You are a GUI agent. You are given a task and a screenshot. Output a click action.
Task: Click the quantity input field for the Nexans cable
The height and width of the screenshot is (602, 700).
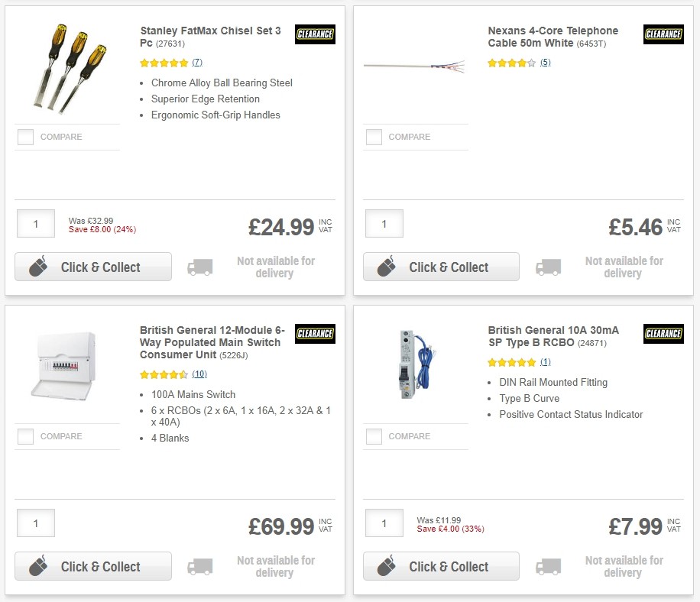point(384,223)
